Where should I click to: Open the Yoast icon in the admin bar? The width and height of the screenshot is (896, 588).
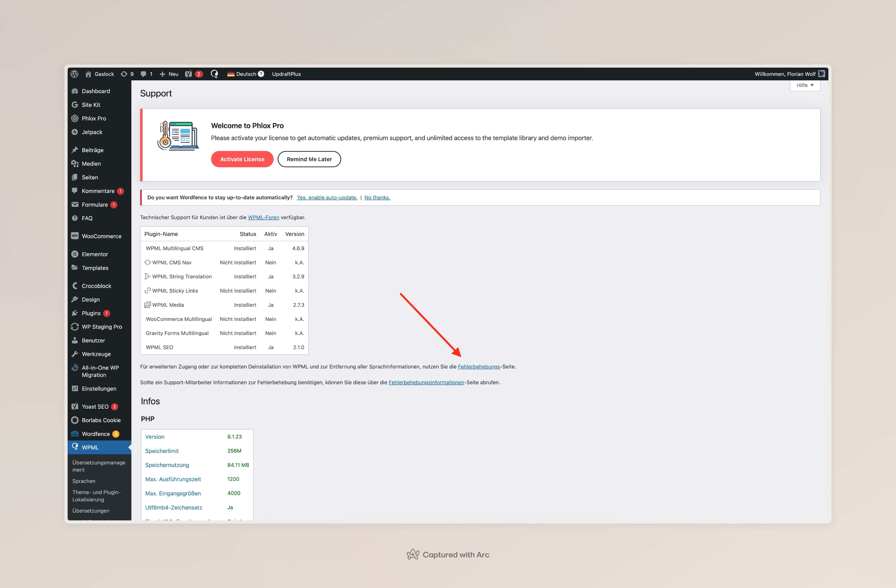coord(189,74)
